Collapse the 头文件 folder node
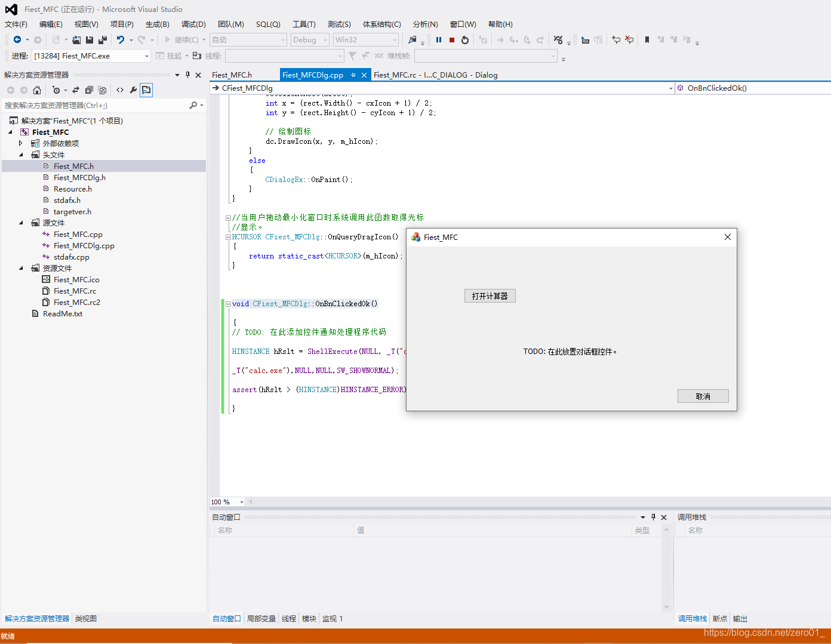The height and width of the screenshot is (644, 831). (21, 155)
